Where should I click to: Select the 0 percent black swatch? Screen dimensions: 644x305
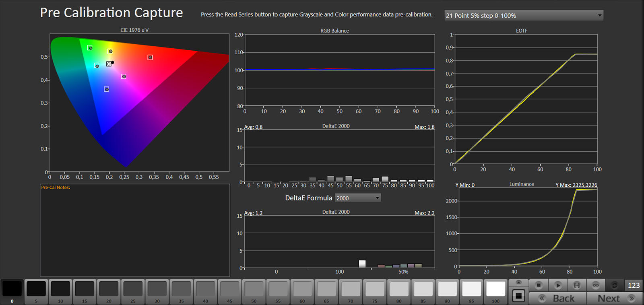[x=12, y=289]
